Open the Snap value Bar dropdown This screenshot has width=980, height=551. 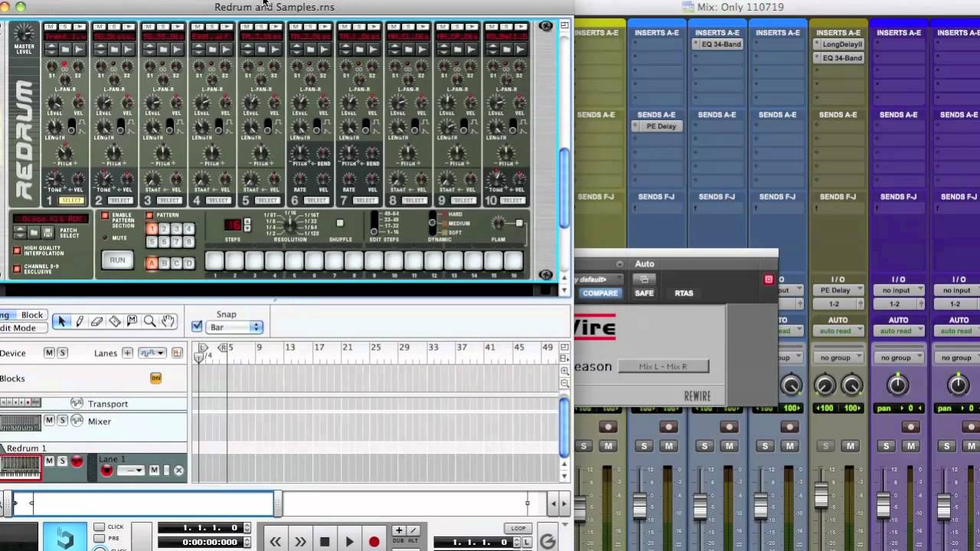pyautogui.click(x=235, y=327)
